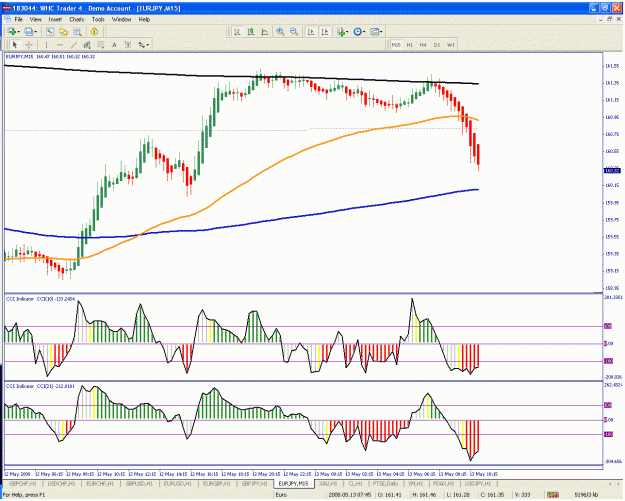Toggle chart shift button

[x=325, y=31]
